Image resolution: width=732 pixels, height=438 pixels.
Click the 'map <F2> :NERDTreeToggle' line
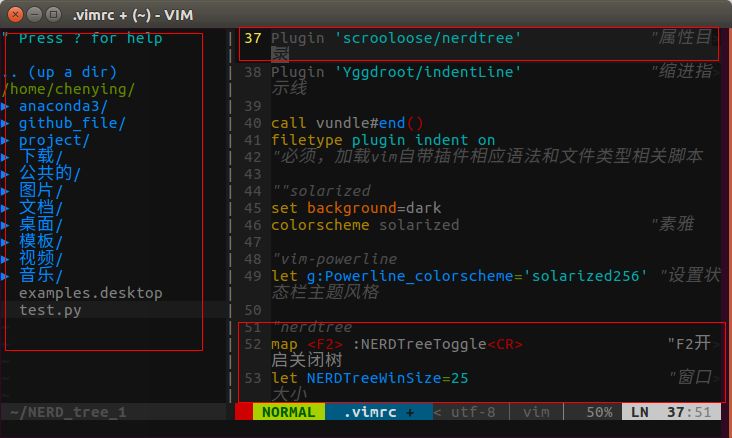click(x=397, y=344)
